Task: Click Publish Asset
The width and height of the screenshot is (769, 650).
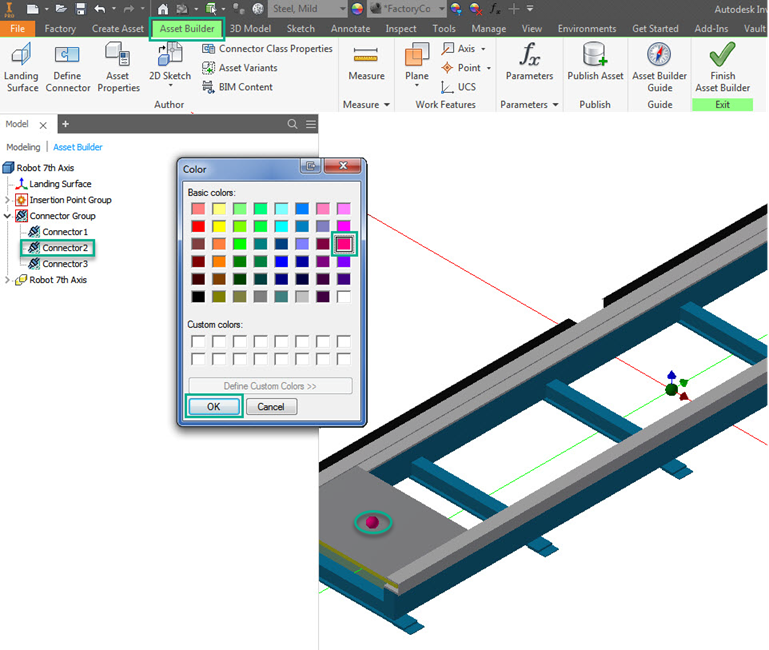Action: click(x=595, y=62)
